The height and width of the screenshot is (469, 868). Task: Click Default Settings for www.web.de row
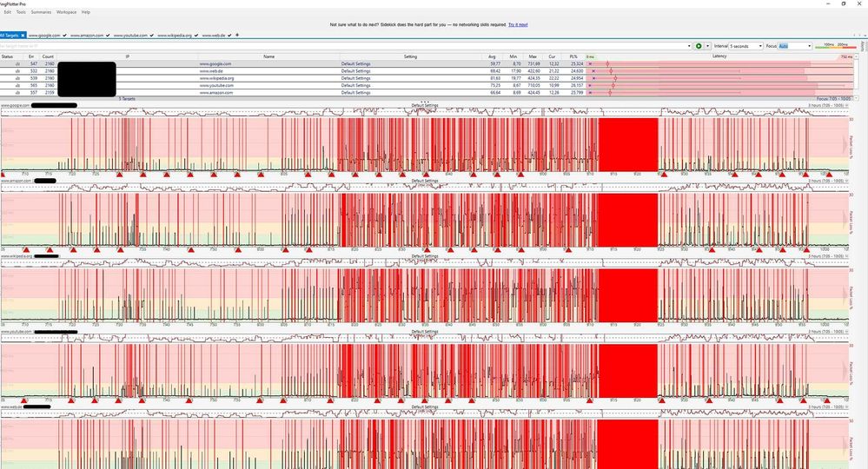pos(355,71)
